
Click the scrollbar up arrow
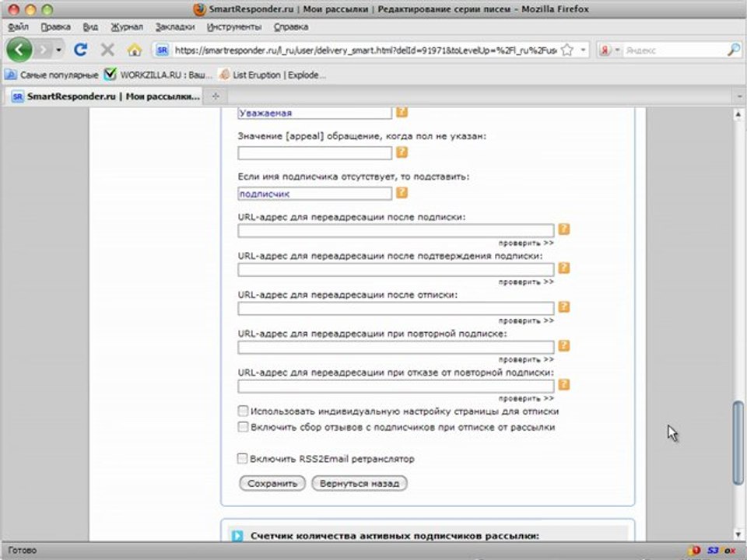point(738,114)
